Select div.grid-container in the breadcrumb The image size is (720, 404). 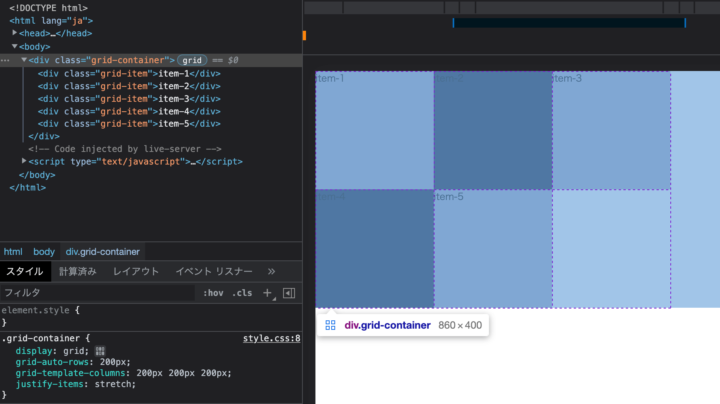point(102,252)
